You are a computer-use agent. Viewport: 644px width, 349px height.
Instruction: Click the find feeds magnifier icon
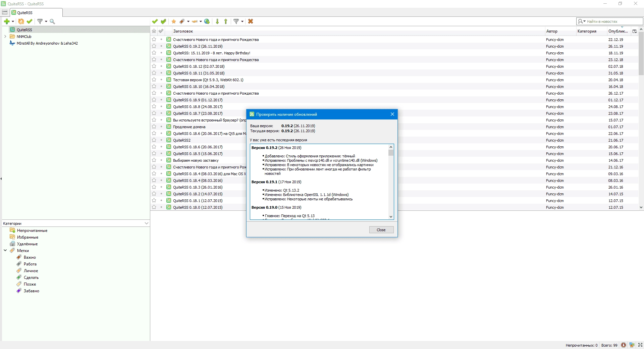52,21
